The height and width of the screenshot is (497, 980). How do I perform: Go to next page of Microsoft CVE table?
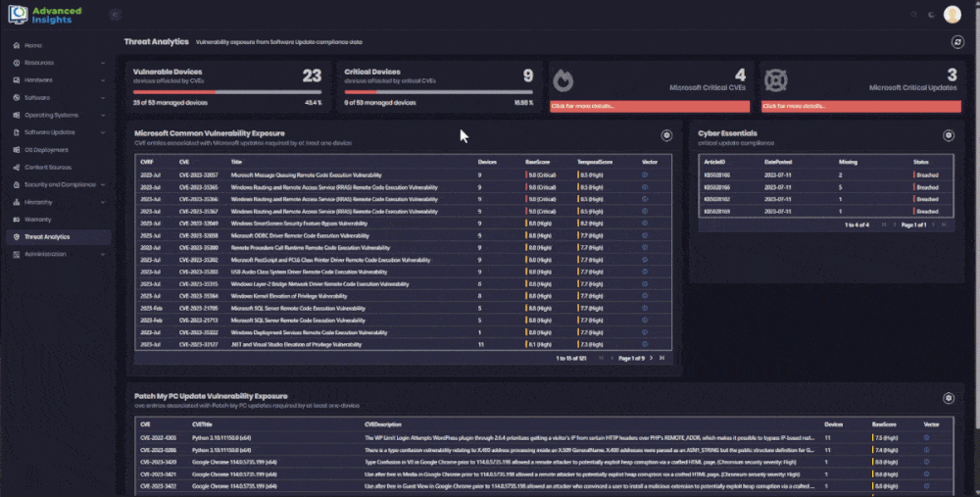pyautogui.click(x=652, y=358)
